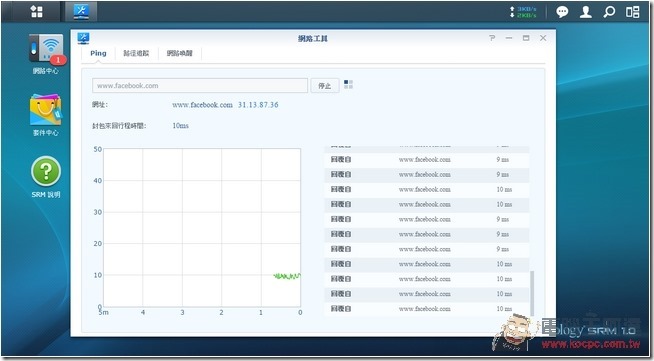
Task: Click the ping results list scrollbar
Action: tap(532, 293)
